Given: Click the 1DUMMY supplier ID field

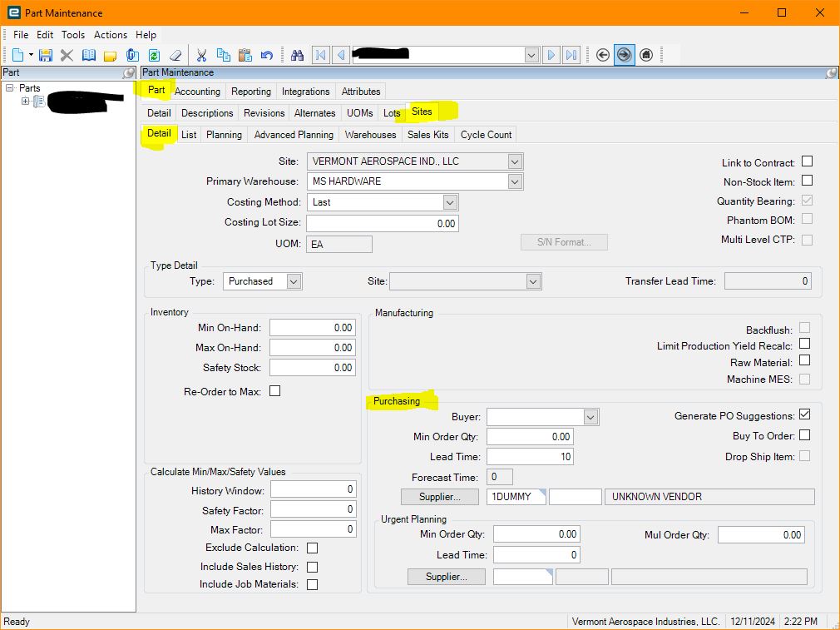Looking at the screenshot, I should [516, 497].
